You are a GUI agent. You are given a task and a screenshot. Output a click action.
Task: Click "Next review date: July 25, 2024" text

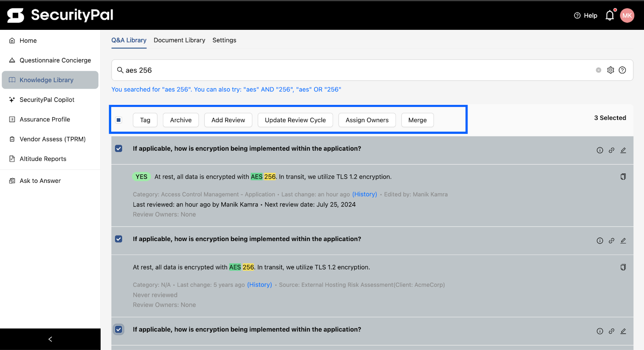310,205
